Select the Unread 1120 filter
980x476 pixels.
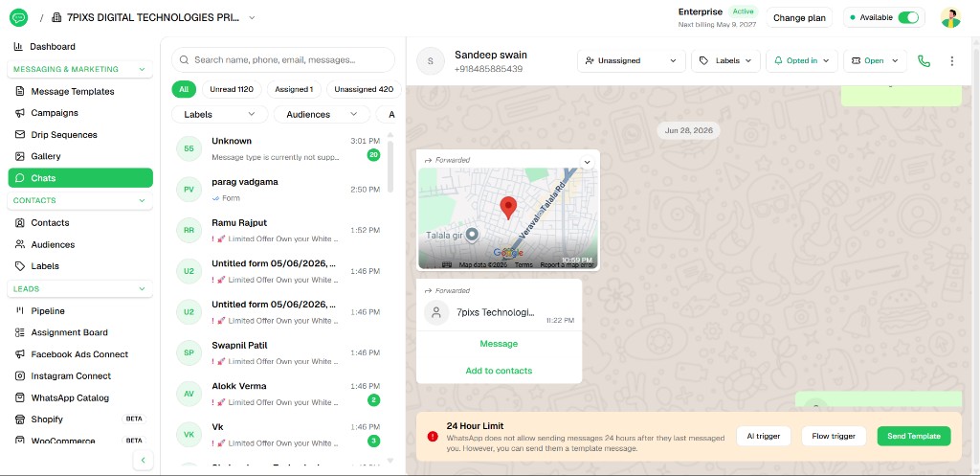click(x=232, y=89)
